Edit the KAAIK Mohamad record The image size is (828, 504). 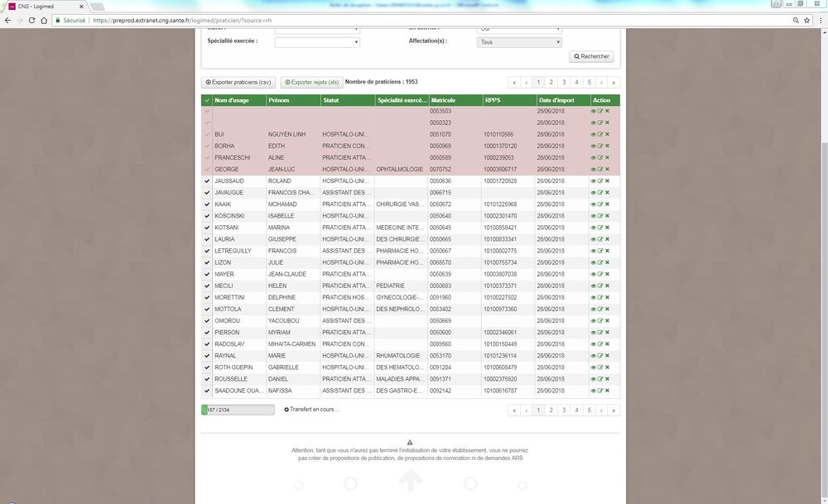click(600, 204)
